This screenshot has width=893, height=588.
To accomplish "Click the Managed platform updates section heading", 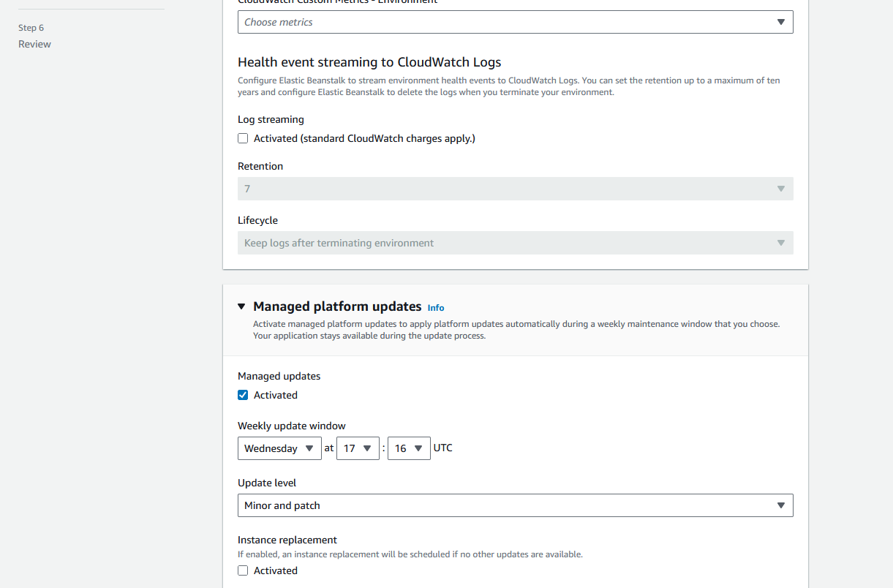I will [337, 306].
